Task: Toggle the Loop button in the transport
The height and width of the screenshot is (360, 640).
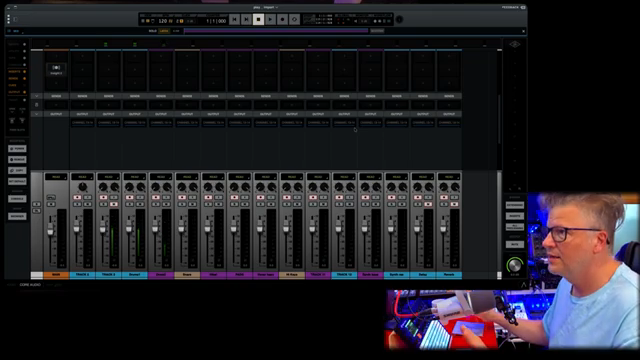Action: (x=294, y=19)
